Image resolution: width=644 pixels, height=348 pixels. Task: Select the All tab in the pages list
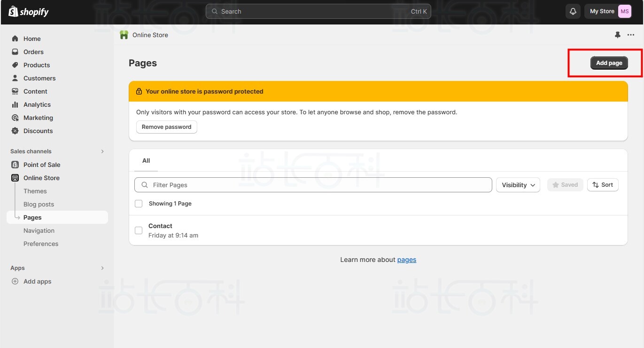(146, 161)
